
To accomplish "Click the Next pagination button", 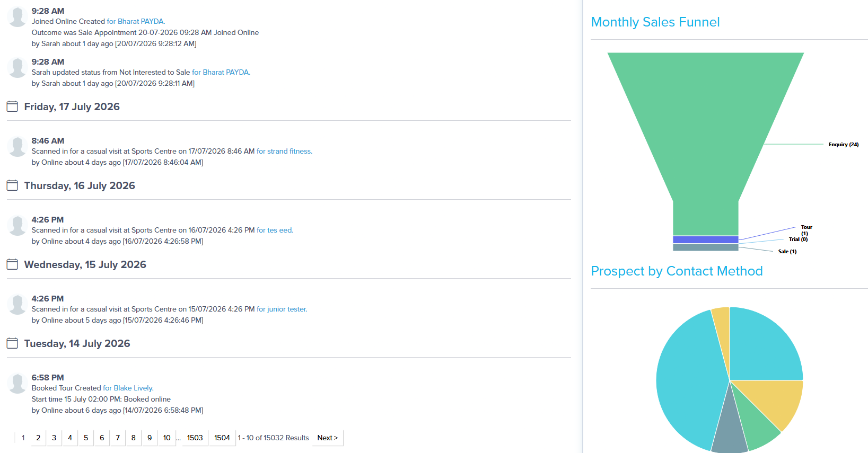I will pos(328,438).
